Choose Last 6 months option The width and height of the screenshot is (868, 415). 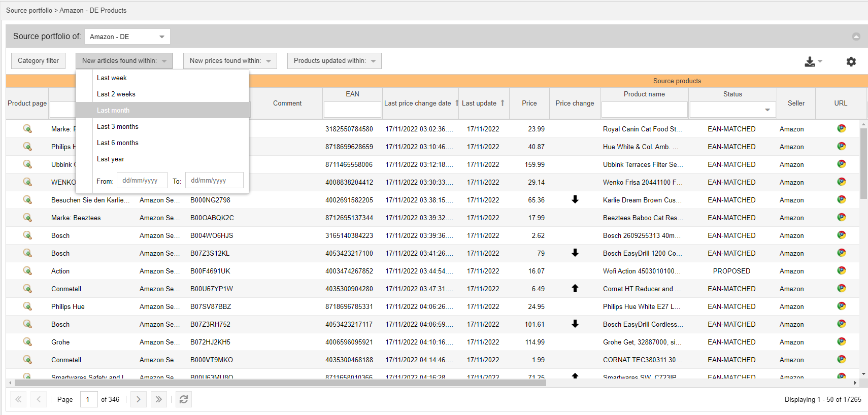(x=162, y=143)
